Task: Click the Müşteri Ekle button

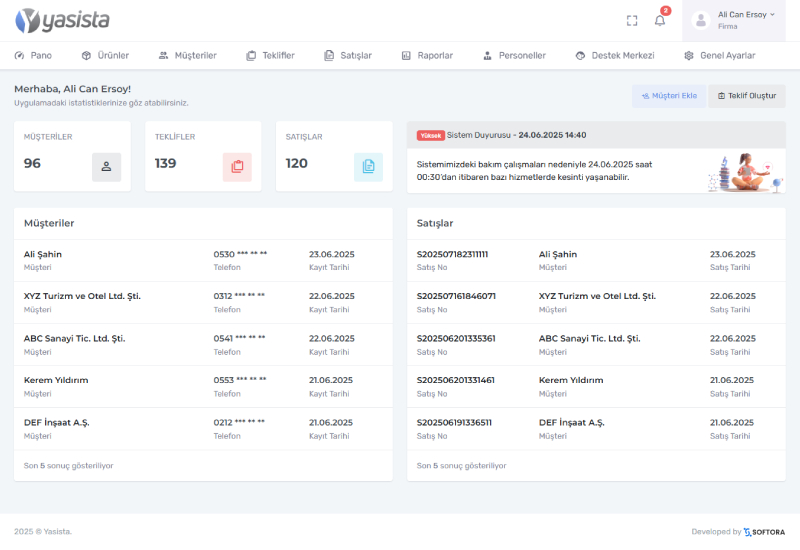Action: (x=668, y=96)
